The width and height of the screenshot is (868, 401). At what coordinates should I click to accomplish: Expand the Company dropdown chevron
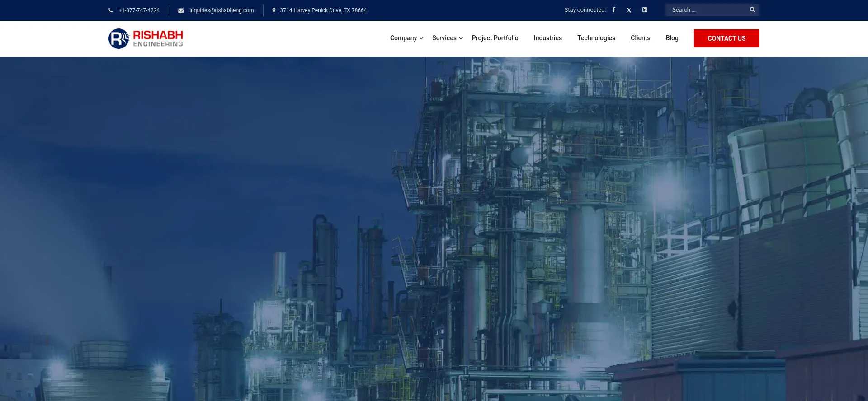pos(421,38)
